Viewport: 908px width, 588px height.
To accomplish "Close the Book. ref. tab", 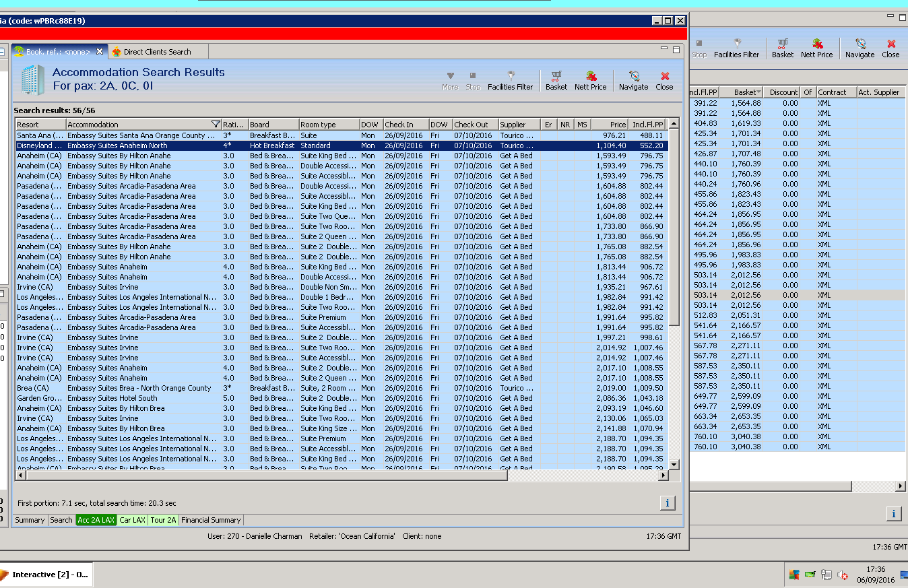I will 100,52.
